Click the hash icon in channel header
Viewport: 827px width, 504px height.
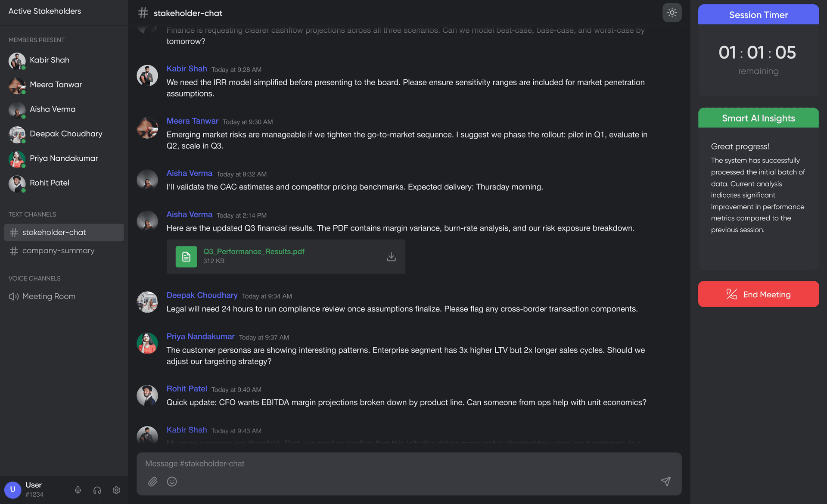point(143,13)
